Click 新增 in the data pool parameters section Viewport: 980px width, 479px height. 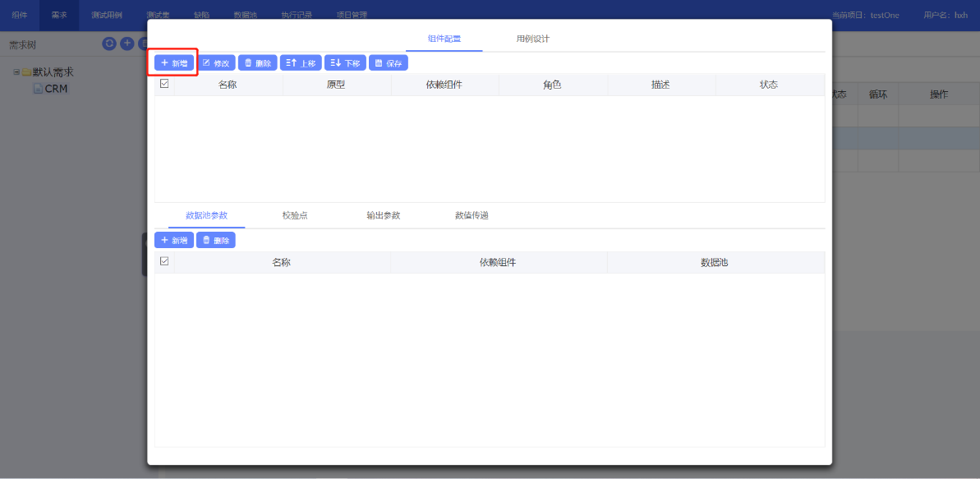point(174,241)
